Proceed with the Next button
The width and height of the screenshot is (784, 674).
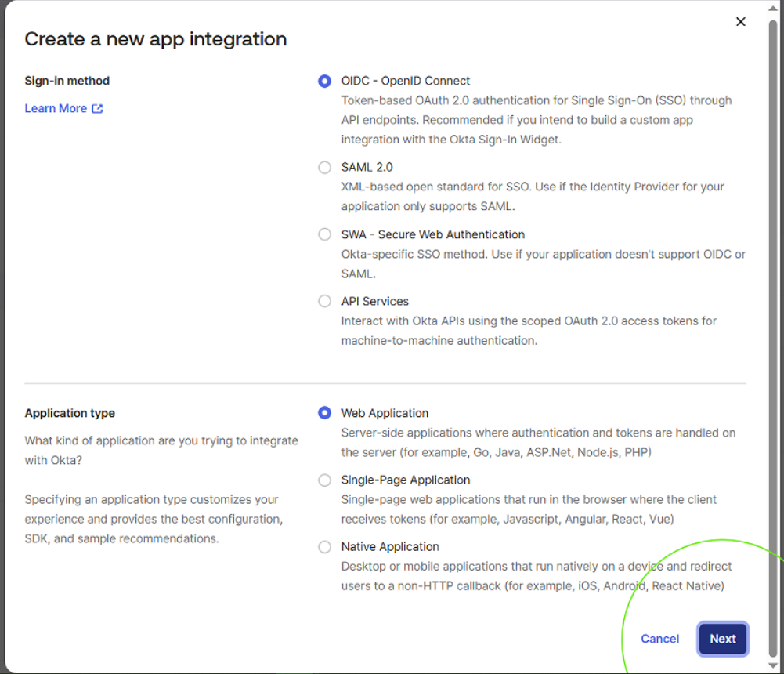tap(722, 639)
